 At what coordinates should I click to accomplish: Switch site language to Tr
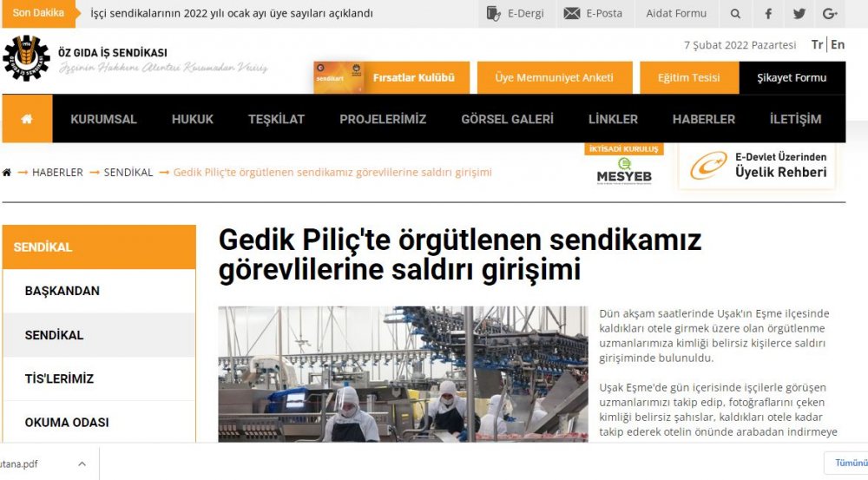click(817, 44)
